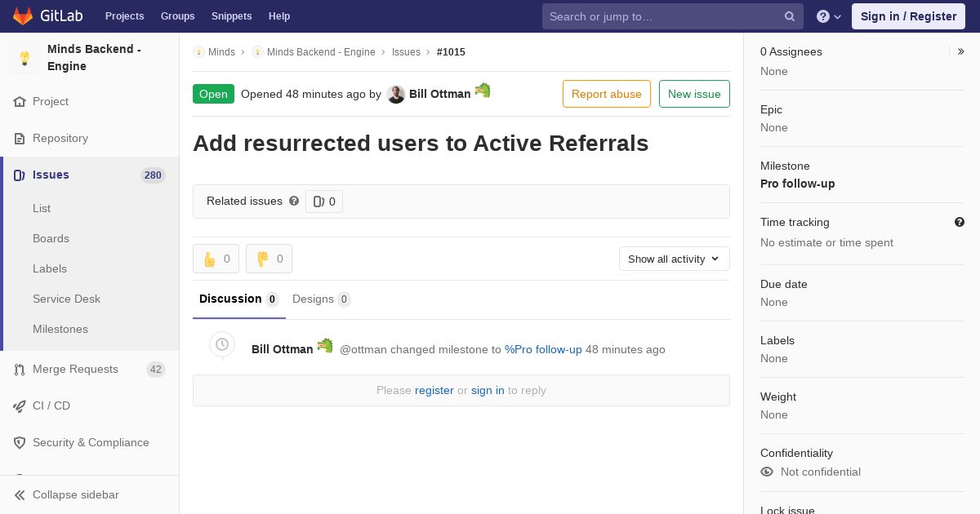Click the issue title text
Viewport: 980px width, 514px height.
[421, 143]
